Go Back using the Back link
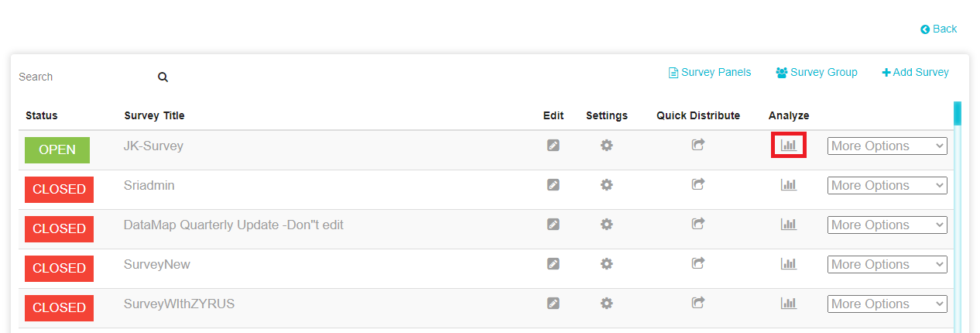 click(x=939, y=29)
